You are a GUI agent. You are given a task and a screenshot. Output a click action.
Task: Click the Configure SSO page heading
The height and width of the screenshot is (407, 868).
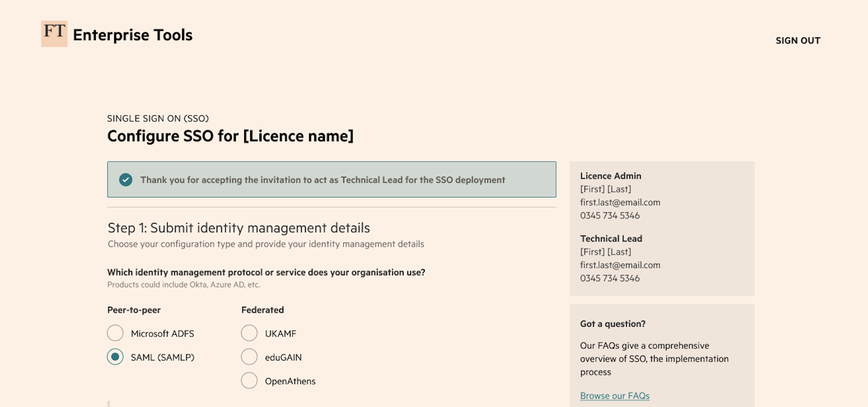tap(230, 136)
